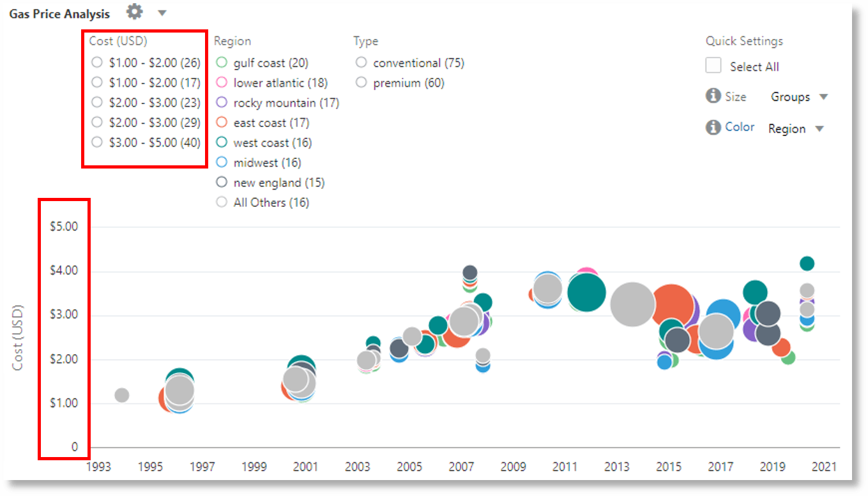Expand the arrow beside the settings gear
Viewport: 868px width, 496px height.
[x=162, y=12]
